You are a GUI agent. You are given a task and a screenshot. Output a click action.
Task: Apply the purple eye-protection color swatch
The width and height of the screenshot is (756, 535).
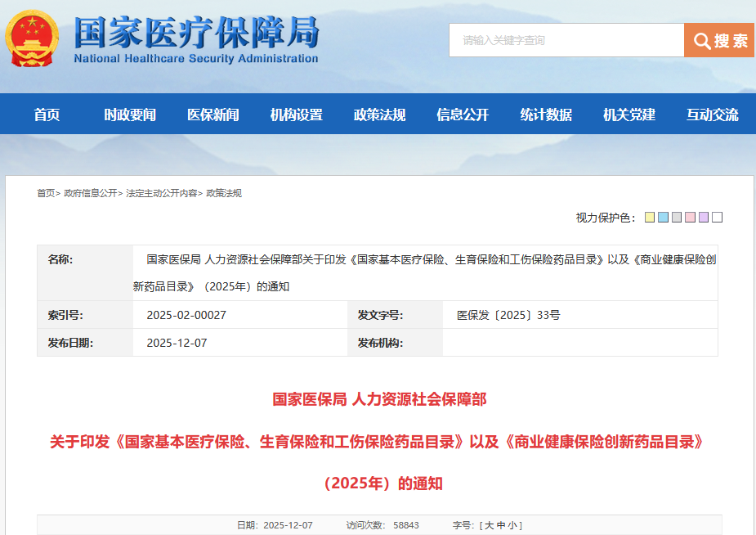pyautogui.click(x=704, y=218)
